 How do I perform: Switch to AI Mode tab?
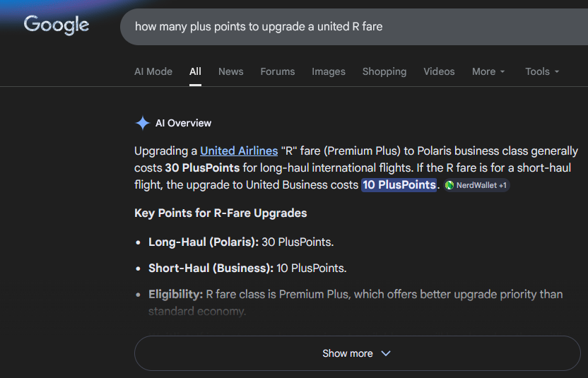coord(153,71)
